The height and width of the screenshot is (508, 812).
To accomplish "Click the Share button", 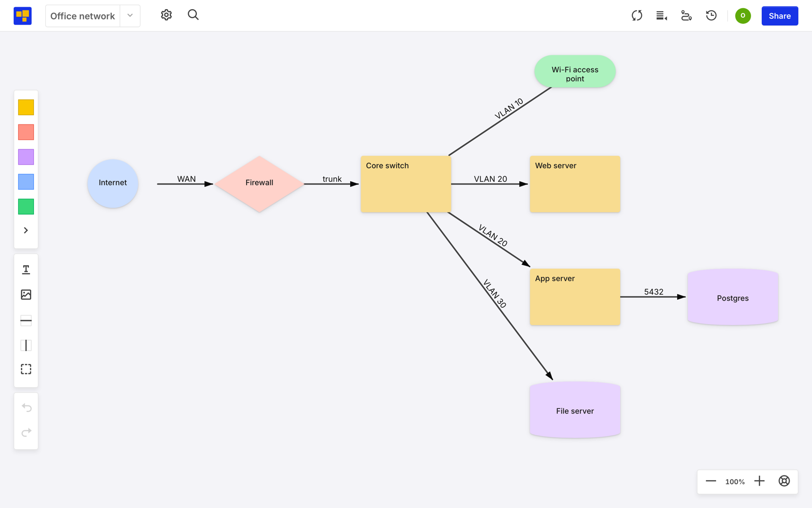I will [780, 16].
